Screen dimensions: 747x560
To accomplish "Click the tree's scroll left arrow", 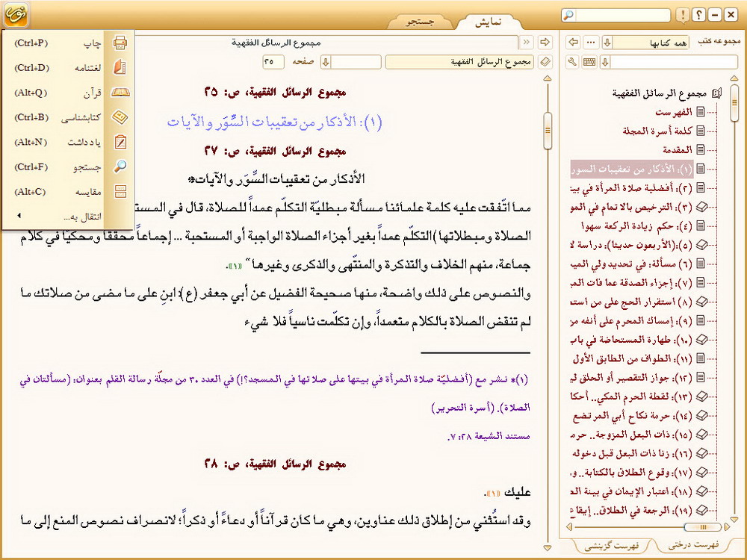I will click(568, 526).
